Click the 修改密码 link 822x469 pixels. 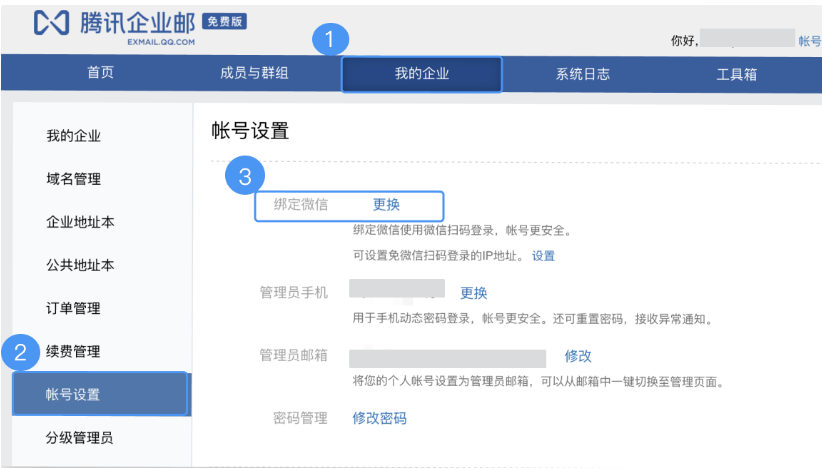pyautogui.click(x=379, y=418)
